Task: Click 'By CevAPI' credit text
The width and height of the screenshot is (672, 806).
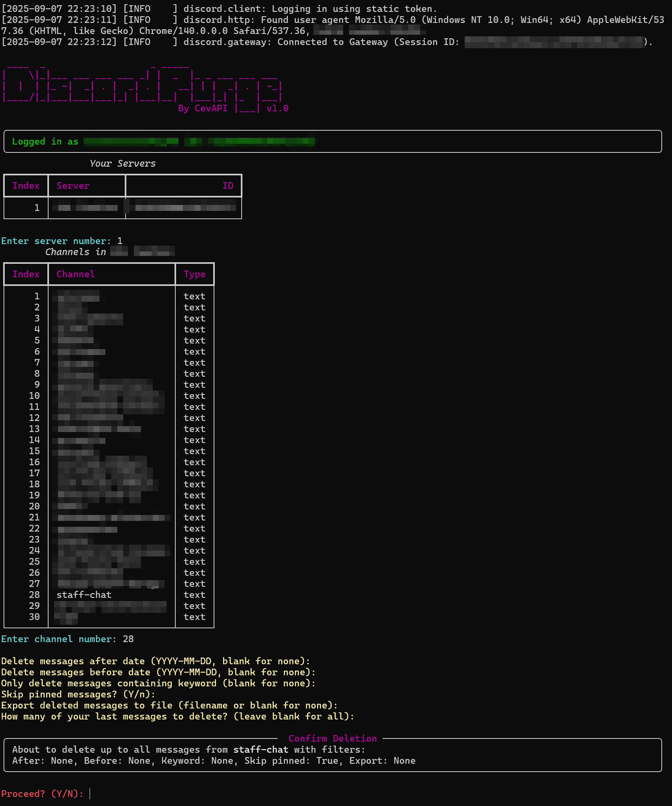Action: [203, 108]
